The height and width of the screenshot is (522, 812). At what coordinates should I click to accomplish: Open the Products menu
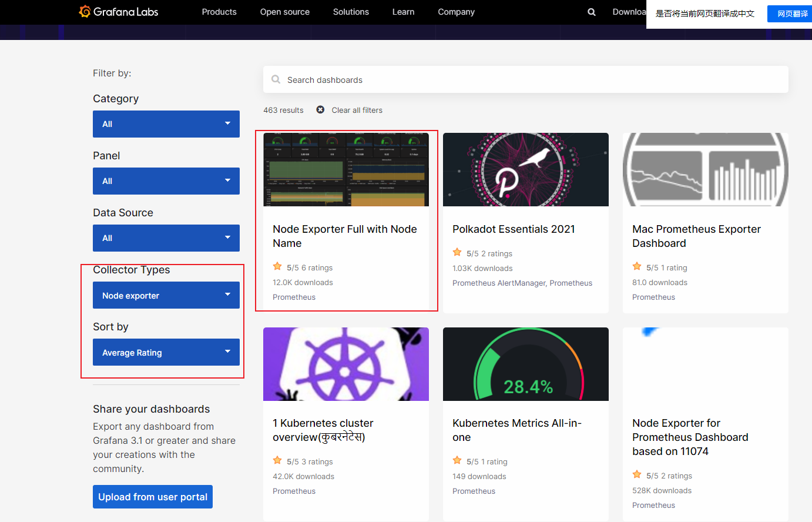click(x=219, y=12)
